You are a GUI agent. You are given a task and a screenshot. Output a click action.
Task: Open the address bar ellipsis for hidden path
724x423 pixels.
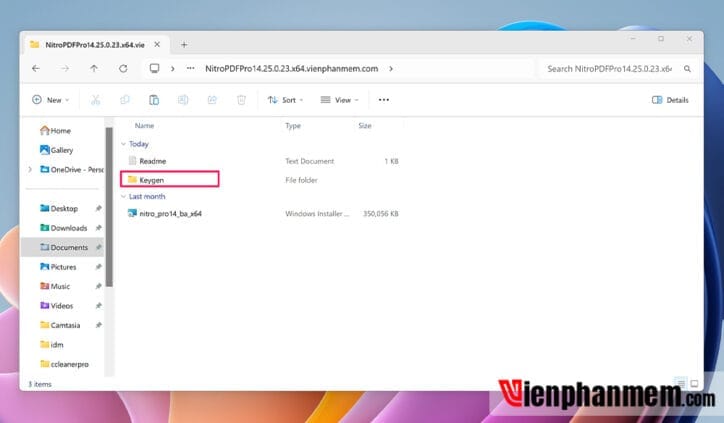[x=190, y=68]
